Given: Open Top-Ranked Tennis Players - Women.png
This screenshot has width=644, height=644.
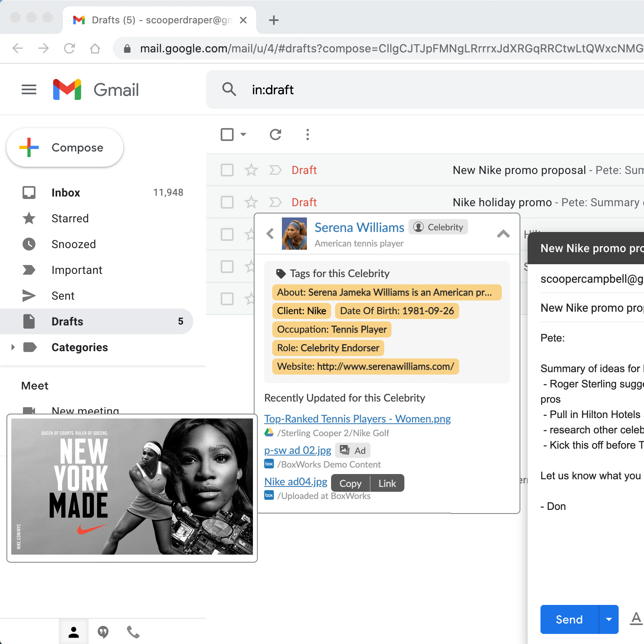Looking at the screenshot, I should pos(358,419).
